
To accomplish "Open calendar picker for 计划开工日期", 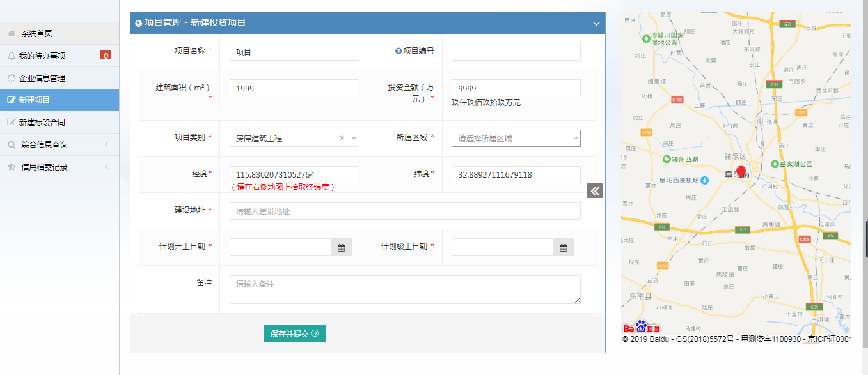I will (x=341, y=247).
